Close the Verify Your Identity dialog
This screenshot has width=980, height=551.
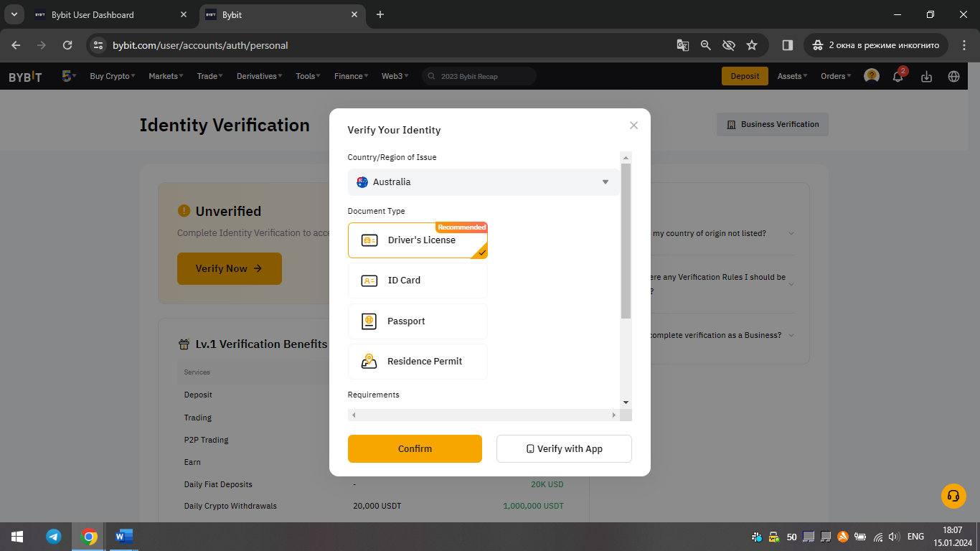click(633, 125)
